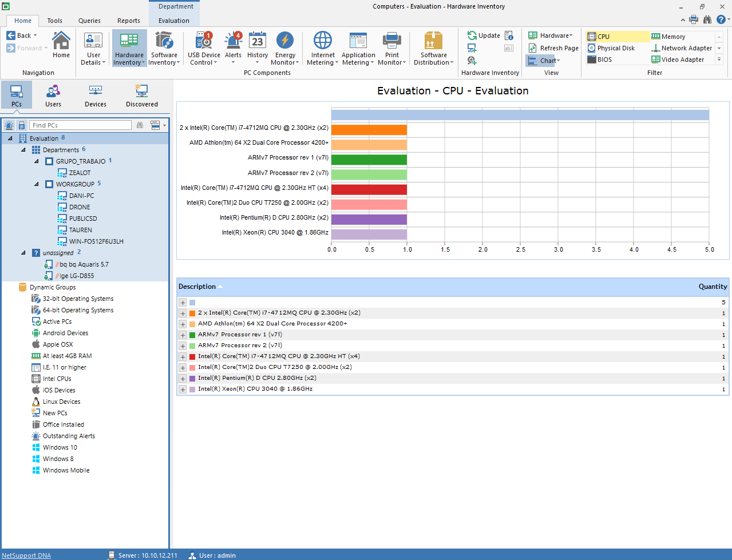
Task: Open History calendar icon
Action: point(258,41)
